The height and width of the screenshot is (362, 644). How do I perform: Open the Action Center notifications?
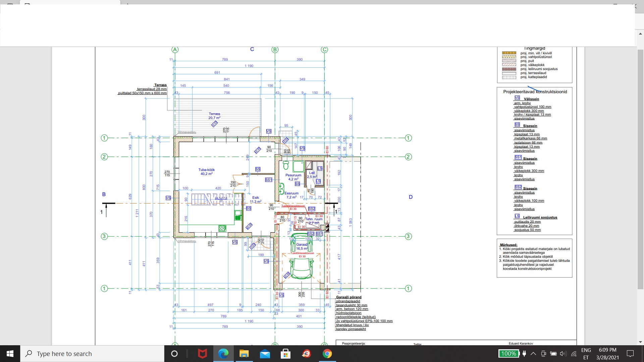pos(630,354)
